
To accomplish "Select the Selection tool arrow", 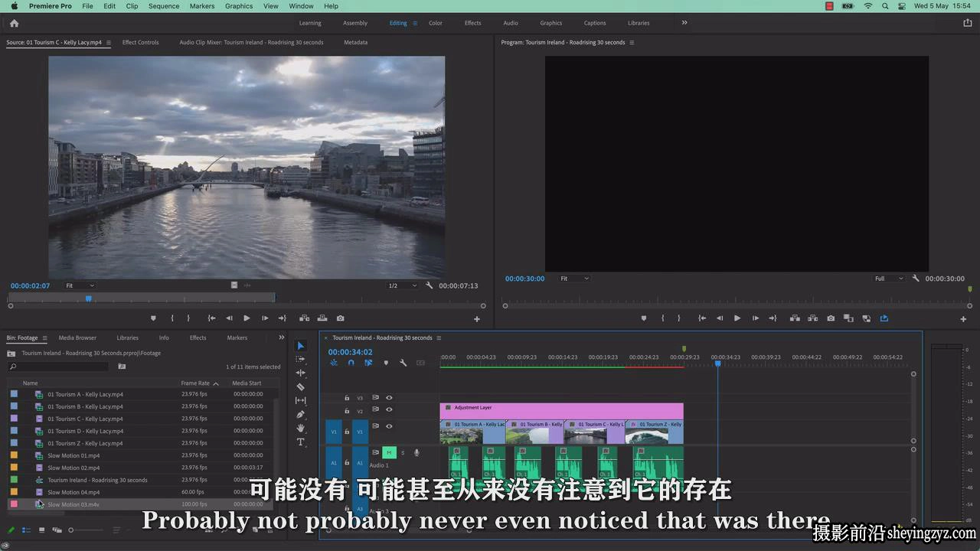I will [300, 346].
